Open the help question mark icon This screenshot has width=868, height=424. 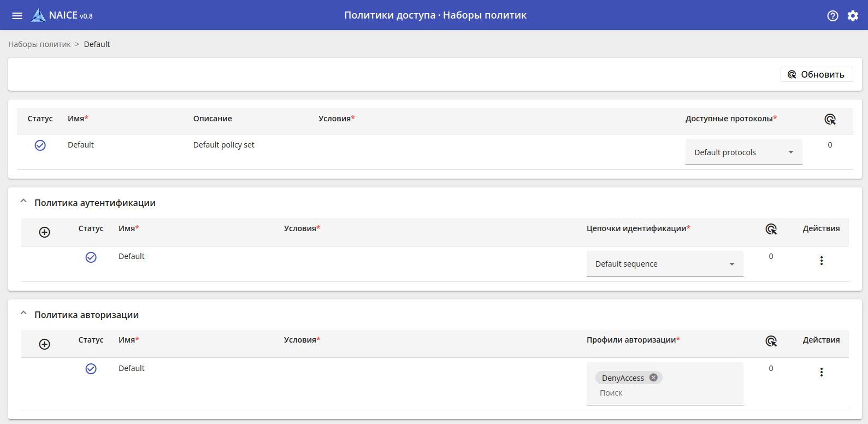pyautogui.click(x=832, y=16)
